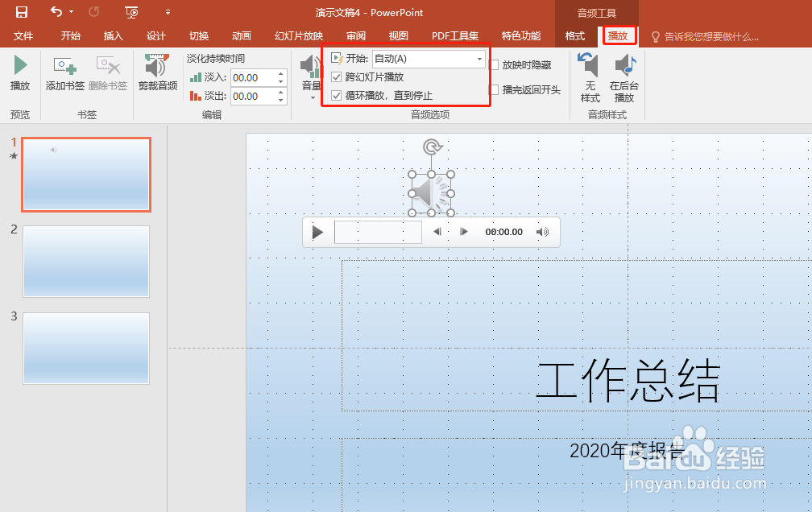Screen dimensions: 812x512
Task: Open Customize Quick Access Toolbar dropdown
Action: [168, 12]
